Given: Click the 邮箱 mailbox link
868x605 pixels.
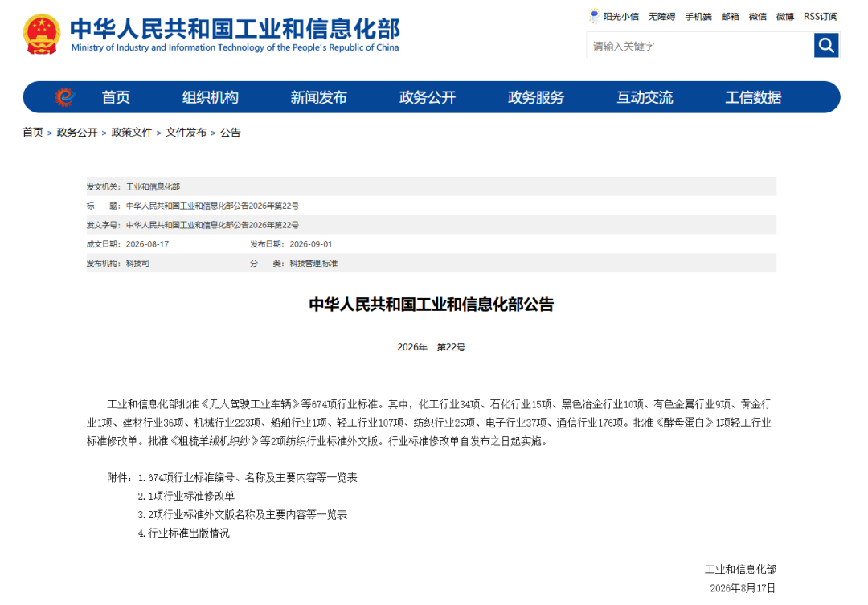Looking at the screenshot, I should (730, 17).
